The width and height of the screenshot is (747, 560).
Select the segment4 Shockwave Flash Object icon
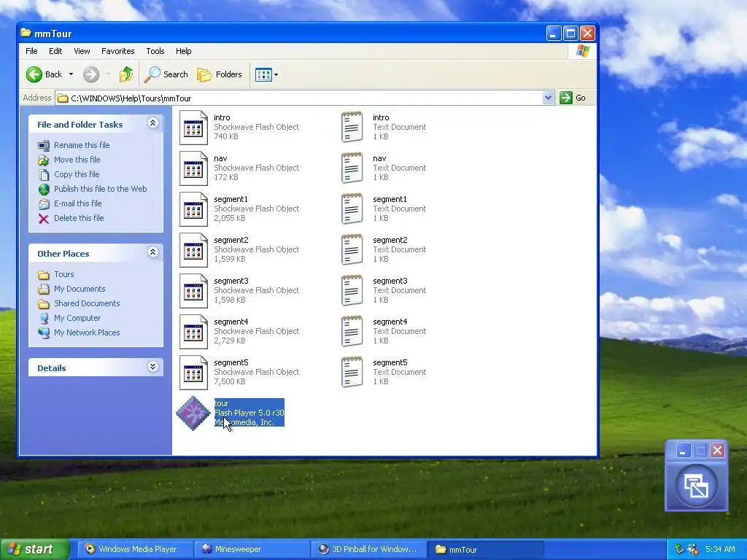point(193,332)
